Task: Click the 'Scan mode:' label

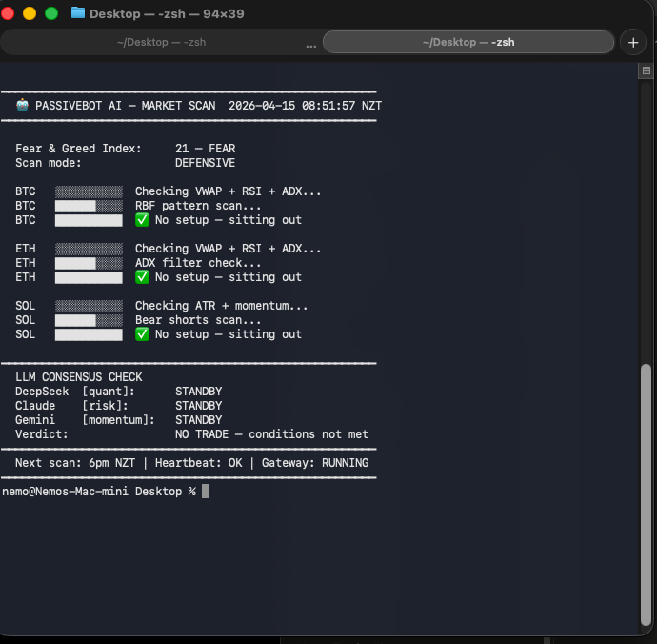Action: (49, 163)
